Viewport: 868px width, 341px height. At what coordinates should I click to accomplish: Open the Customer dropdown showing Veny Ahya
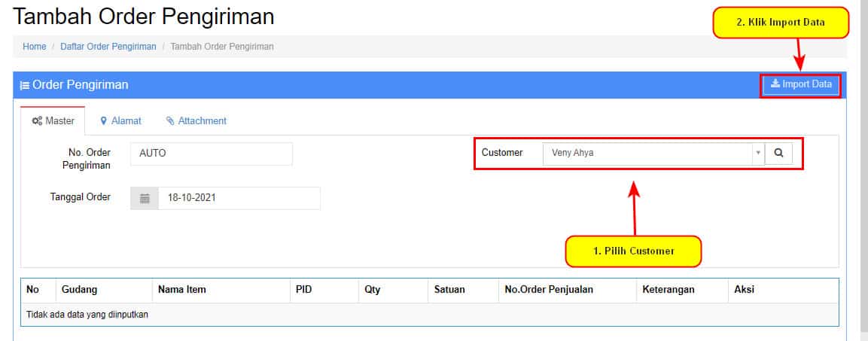(646, 153)
